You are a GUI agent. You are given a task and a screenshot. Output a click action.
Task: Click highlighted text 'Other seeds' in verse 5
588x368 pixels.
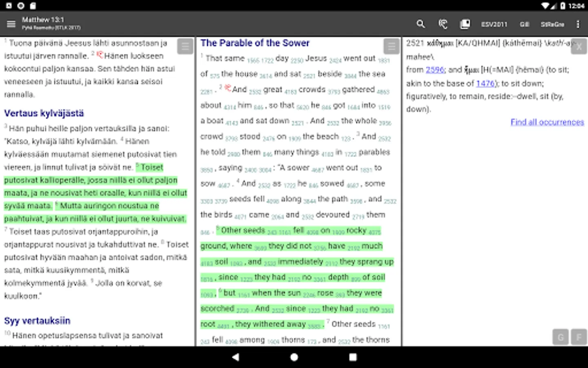243,230
